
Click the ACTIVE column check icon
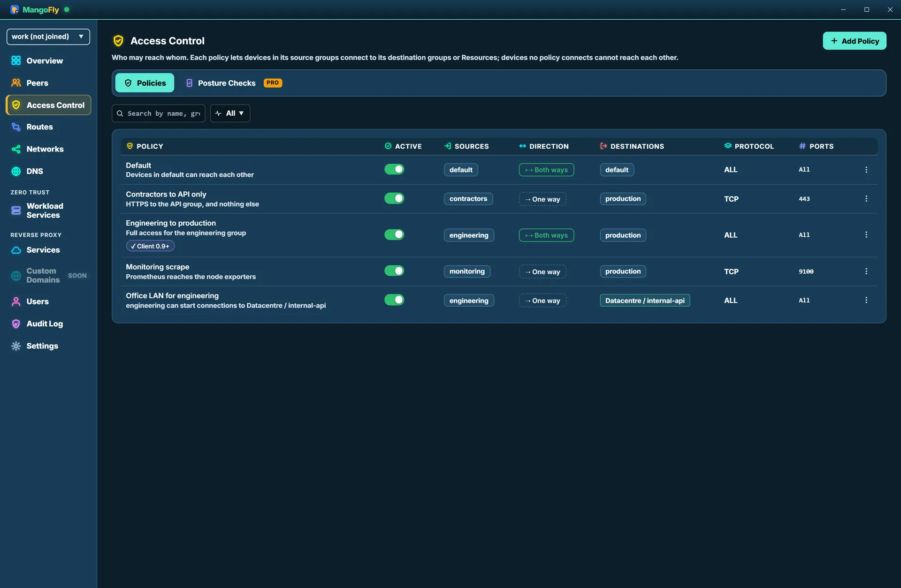388,146
